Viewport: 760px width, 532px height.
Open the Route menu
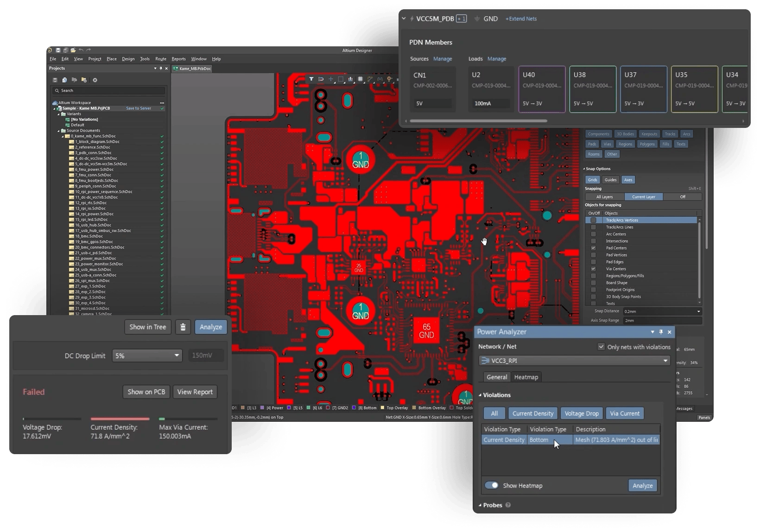click(x=160, y=59)
